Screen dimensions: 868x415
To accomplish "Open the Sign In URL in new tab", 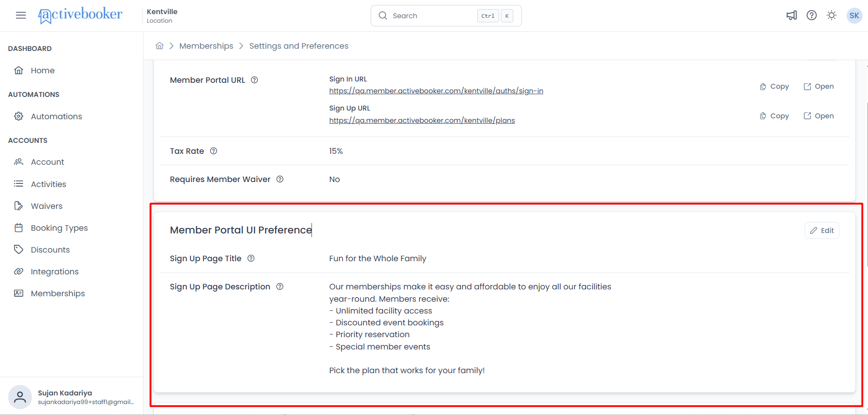I will coord(819,86).
